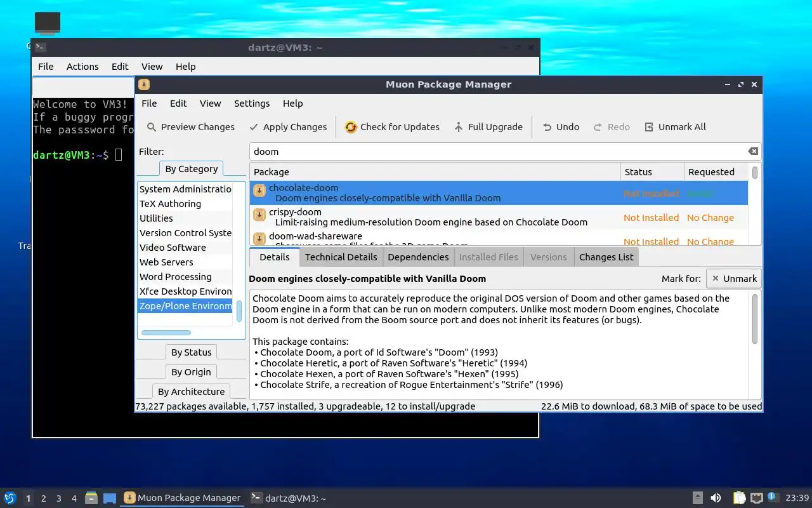Clear the doom search field

tap(753, 151)
